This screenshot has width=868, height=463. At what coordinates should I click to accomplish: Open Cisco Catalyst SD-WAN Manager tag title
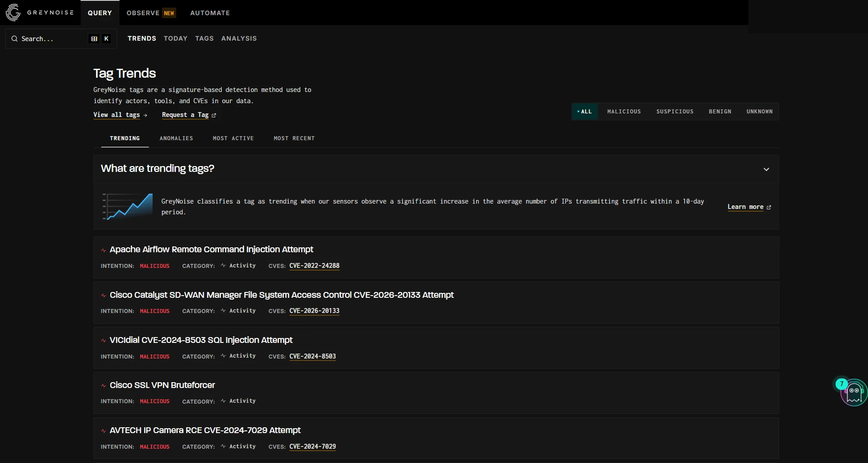(x=282, y=295)
